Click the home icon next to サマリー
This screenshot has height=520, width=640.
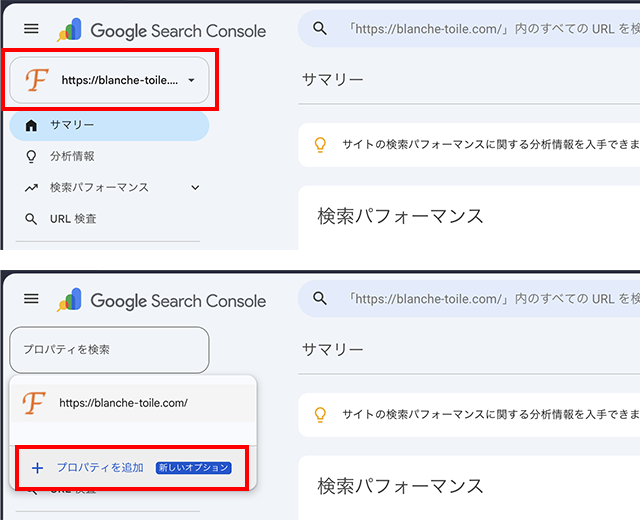click(31, 125)
